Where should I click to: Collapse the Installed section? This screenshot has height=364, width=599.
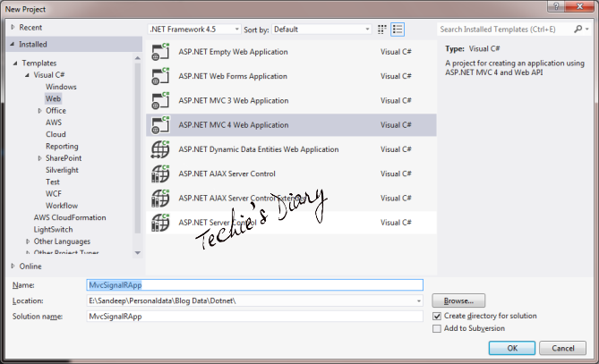coord(13,44)
